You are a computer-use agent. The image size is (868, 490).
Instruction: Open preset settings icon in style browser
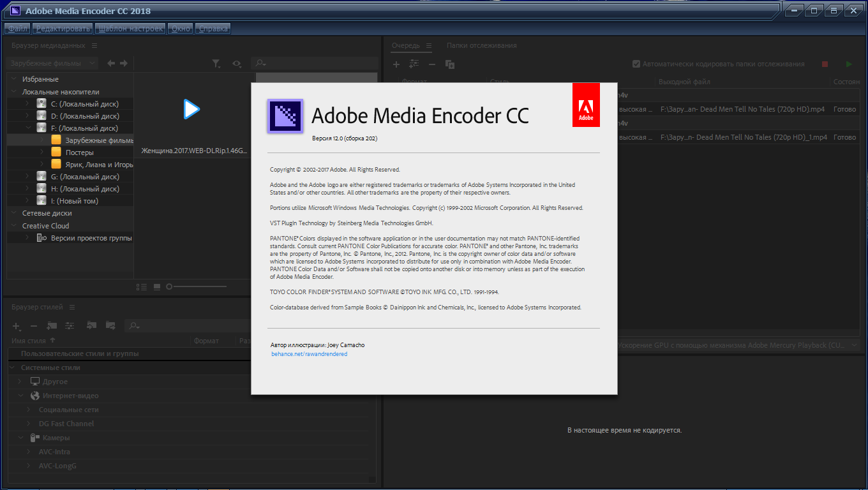pos(70,326)
